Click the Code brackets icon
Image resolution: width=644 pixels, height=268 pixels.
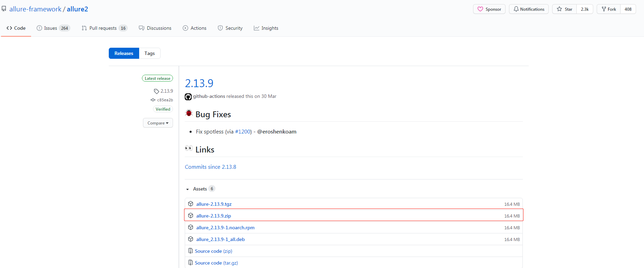point(9,28)
